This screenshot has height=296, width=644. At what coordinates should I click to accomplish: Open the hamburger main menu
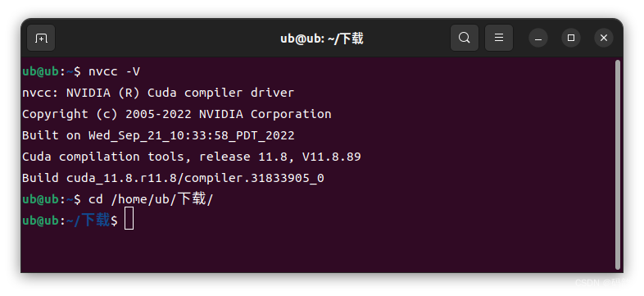499,38
